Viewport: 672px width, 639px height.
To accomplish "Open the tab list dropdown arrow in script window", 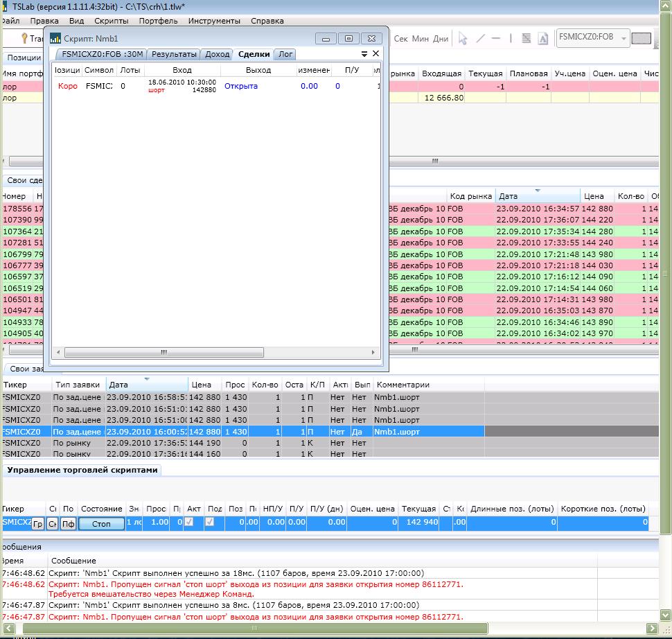I will click(364, 54).
